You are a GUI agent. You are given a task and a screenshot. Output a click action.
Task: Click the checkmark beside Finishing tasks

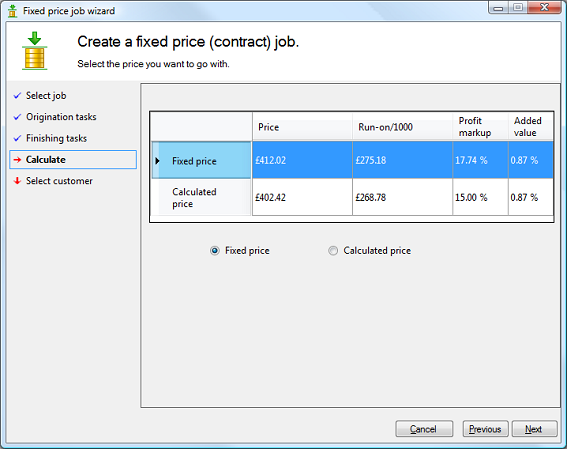coord(17,138)
